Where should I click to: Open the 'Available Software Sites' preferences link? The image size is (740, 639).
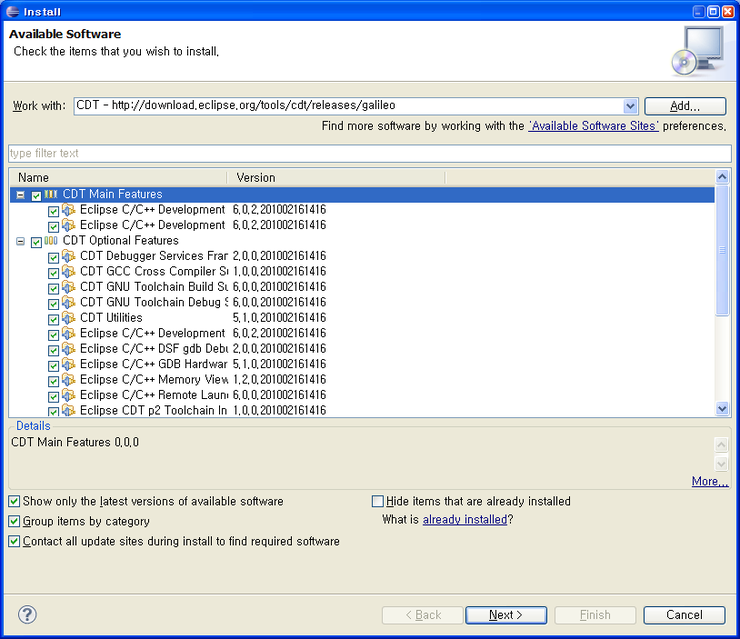pyautogui.click(x=593, y=126)
